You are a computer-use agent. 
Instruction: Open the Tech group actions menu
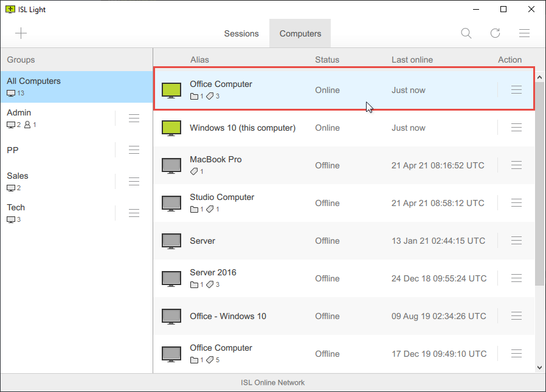134,213
